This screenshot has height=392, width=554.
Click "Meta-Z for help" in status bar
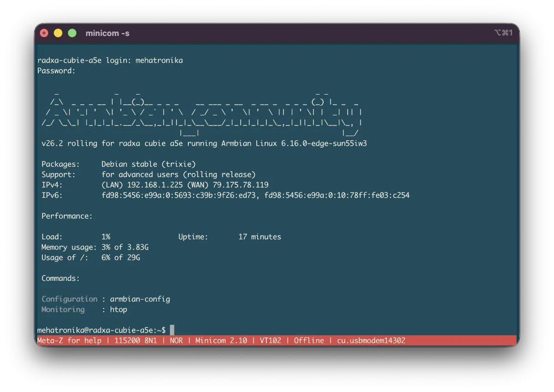(69, 340)
